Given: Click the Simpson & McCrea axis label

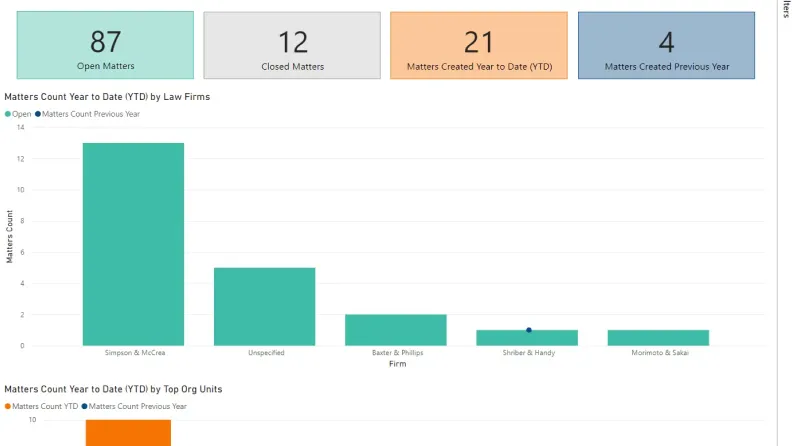Looking at the screenshot, I should tap(133, 353).
